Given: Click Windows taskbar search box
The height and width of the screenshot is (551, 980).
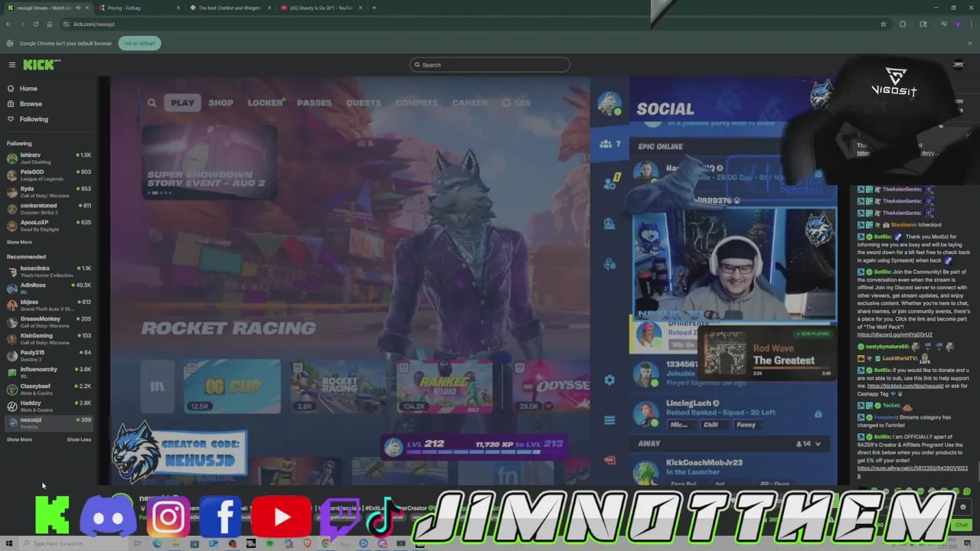Looking at the screenshot, I should tap(75, 543).
